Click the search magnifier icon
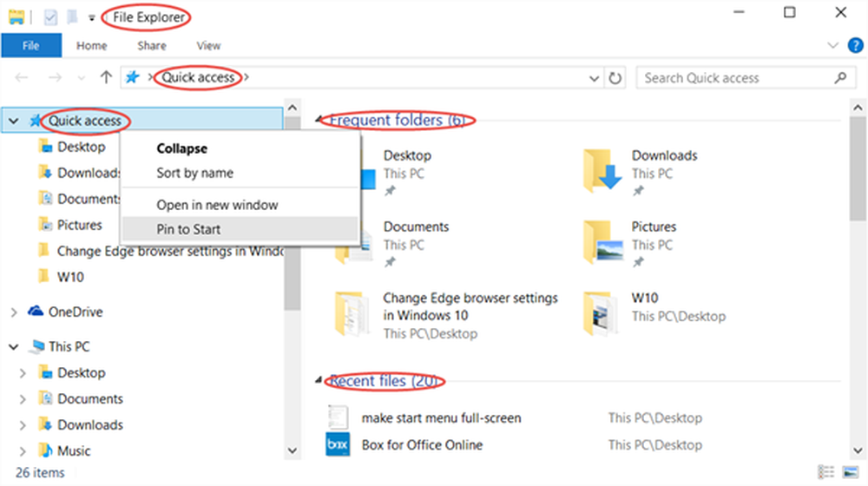This screenshot has width=868, height=486. pos(840,78)
